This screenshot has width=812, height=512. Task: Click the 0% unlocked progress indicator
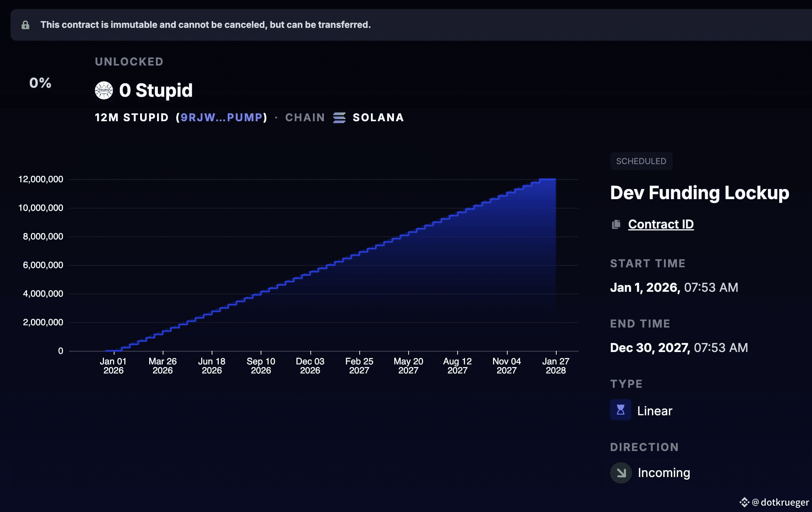[40, 83]
